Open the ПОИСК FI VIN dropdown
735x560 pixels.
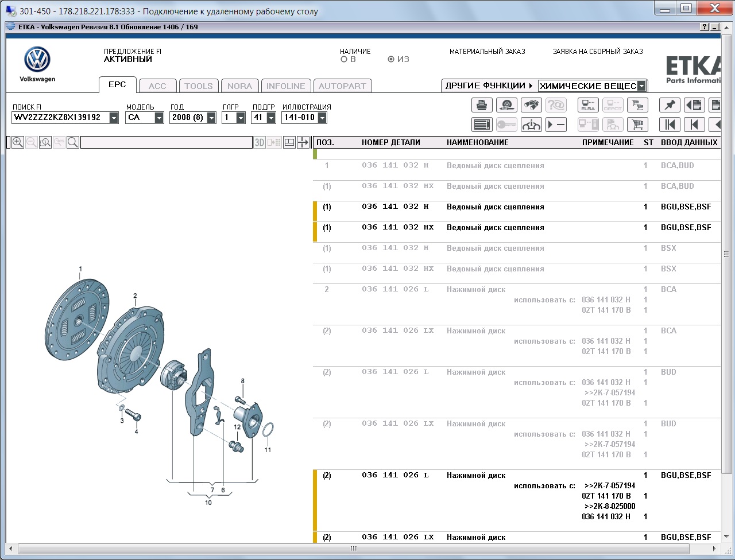(x=114, y=118)
